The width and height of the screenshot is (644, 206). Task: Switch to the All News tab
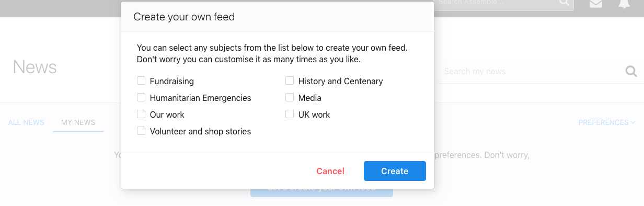tap(26, 122)
